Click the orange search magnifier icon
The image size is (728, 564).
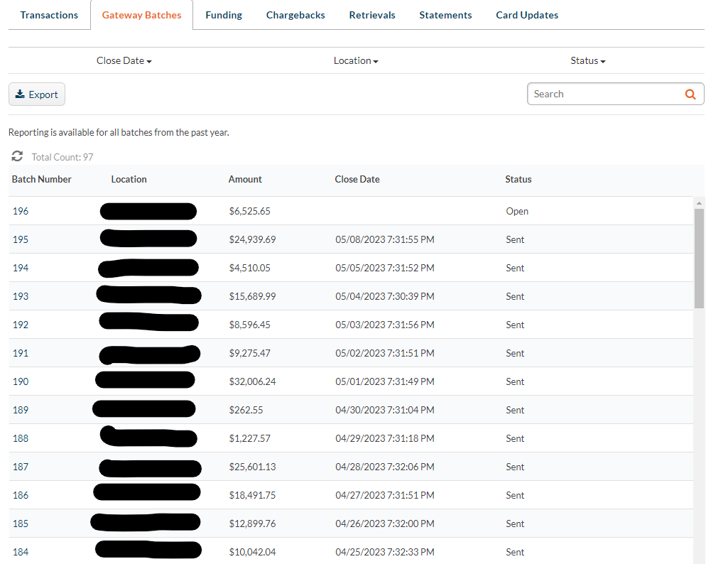pyautogui.click(x=690, y=94)
